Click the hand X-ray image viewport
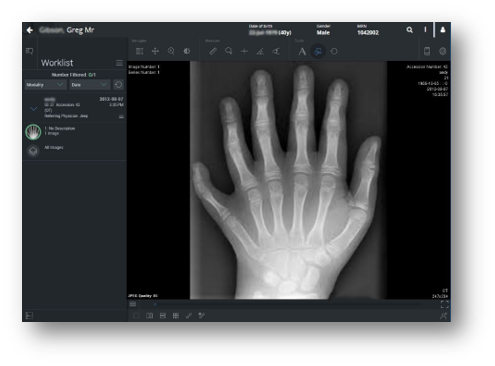This screenshot has width=495, height=366. tap(289, 180)
